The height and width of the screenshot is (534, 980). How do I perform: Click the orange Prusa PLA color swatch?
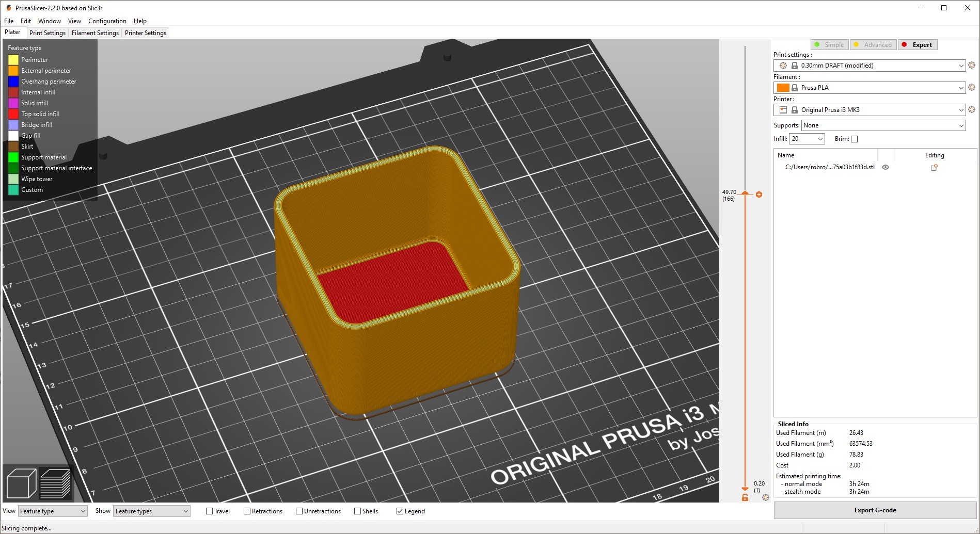tap(784, 87)
